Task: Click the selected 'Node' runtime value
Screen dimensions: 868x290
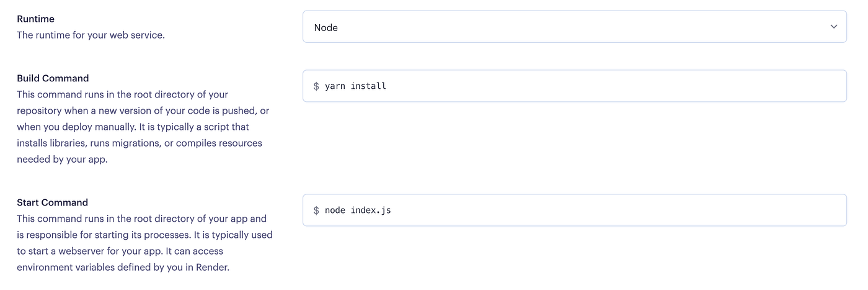Action: pyautogui.click(x=326, y=28)
